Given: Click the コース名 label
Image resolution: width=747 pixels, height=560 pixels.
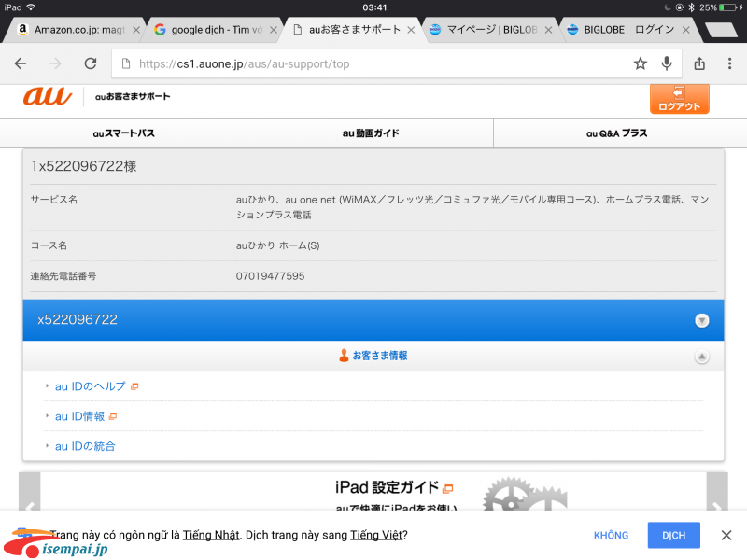Looking at the screenshot, I should pos(49,245).
